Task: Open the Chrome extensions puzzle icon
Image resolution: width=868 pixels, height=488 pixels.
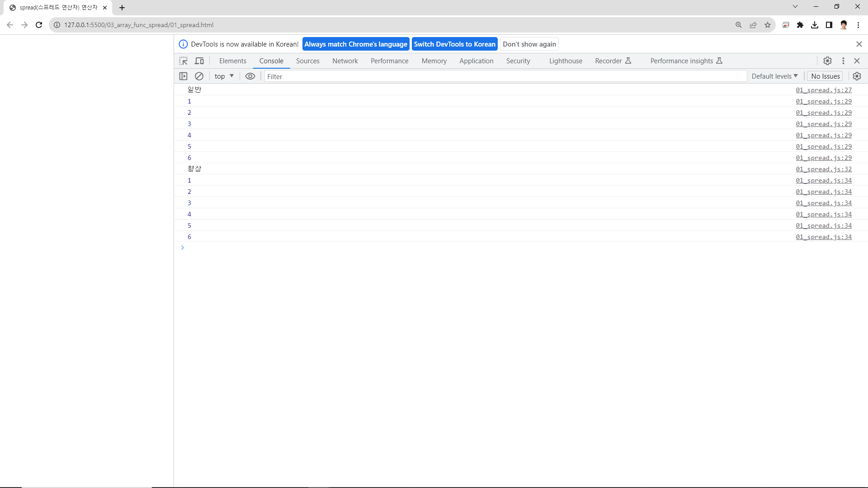Action: (800, 25)
